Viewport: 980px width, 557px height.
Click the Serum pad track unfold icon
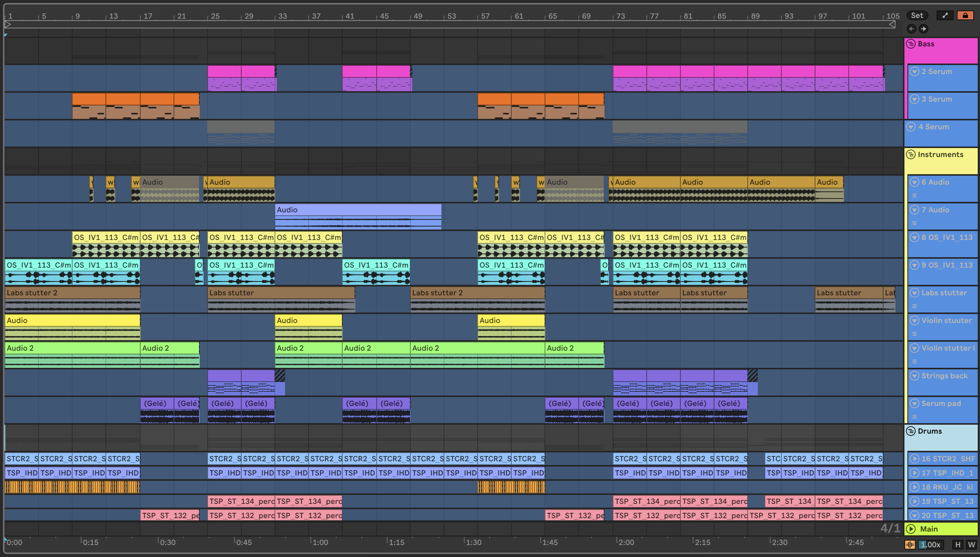[x=914, y=403]
